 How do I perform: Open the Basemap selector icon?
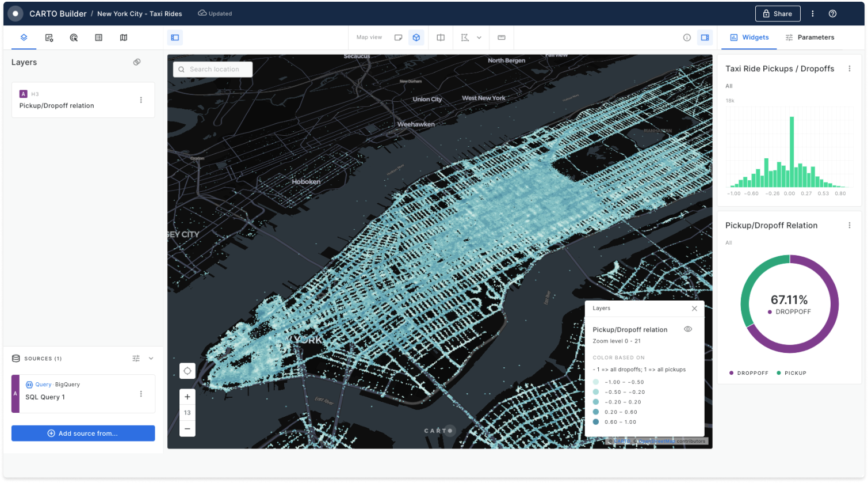click(x=123, y=37)
